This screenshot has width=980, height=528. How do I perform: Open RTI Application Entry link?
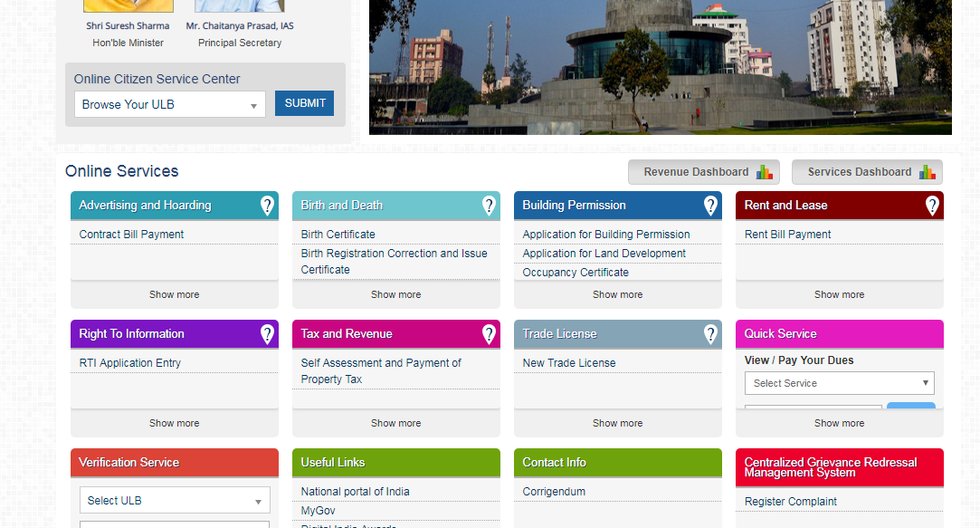[x=130, y=363]
